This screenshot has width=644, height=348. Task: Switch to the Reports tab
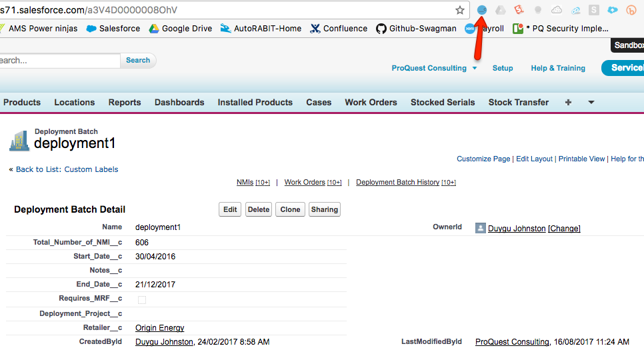125,102
